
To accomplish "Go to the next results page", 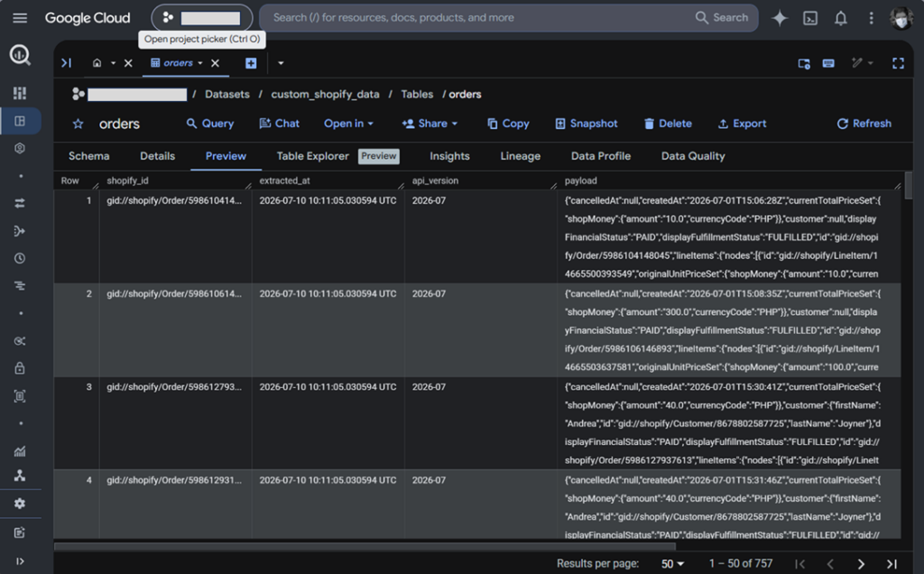I will [x=861, y=564].
